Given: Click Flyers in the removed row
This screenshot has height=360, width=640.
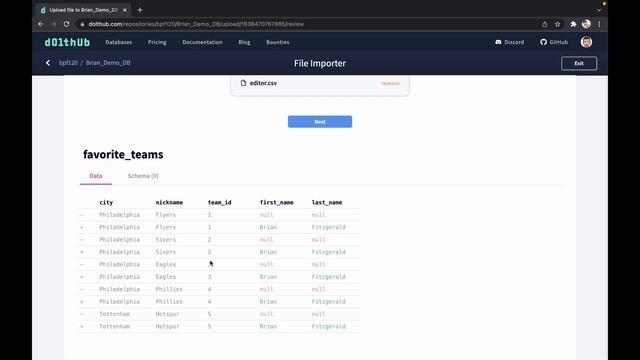Looking at the screenshot, I should (x=166, y=215).
